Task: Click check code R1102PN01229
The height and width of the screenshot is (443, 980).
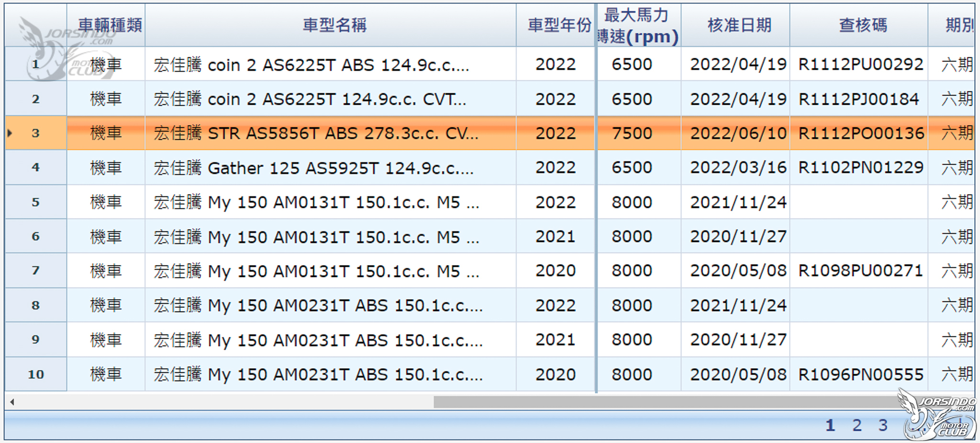Action: click(860, 167)
